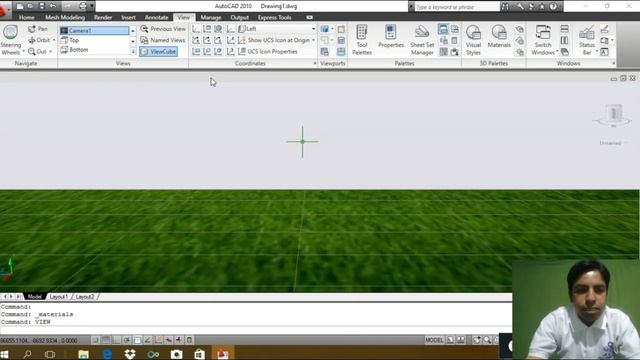
Task: Expand the Orbit dropdown arrow
Action: click(53, 40)
